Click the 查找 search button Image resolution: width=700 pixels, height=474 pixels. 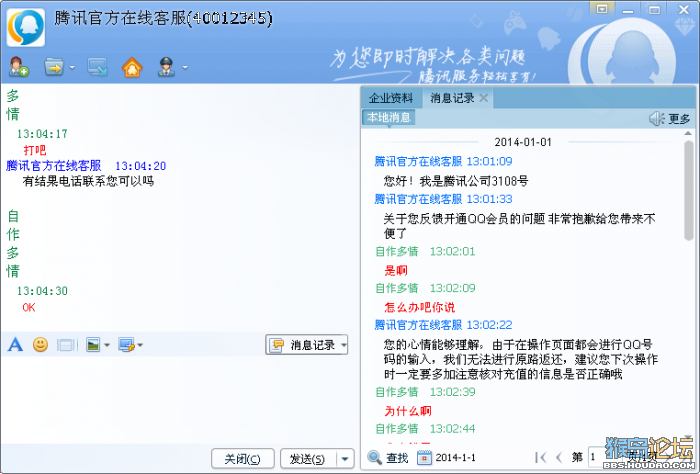pyautogui.click(x=388, y=457)
